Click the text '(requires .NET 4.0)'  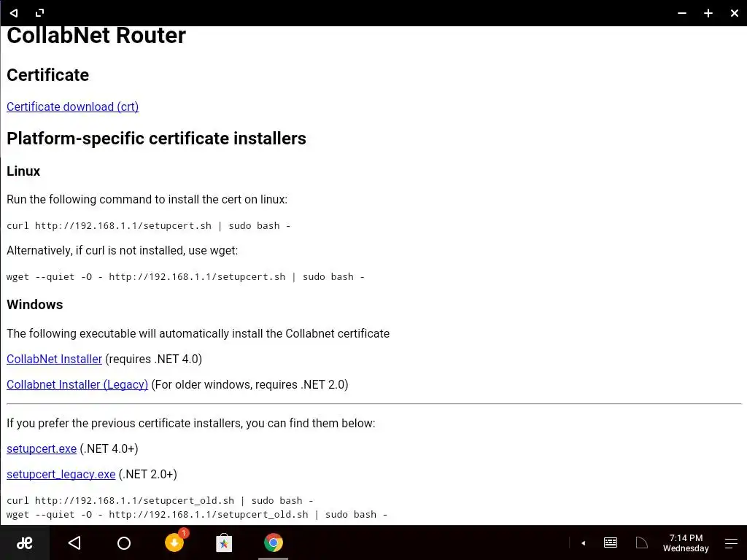(153, 359)
